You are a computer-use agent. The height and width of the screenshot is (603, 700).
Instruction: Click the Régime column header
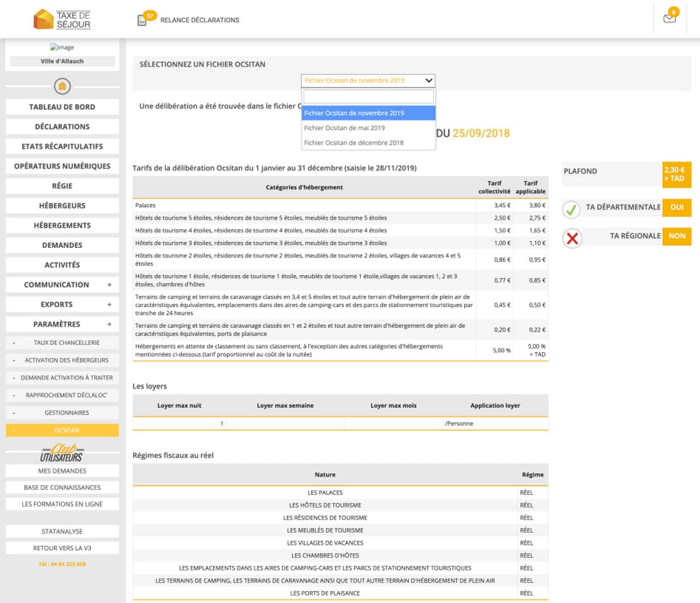coord(533,474)
